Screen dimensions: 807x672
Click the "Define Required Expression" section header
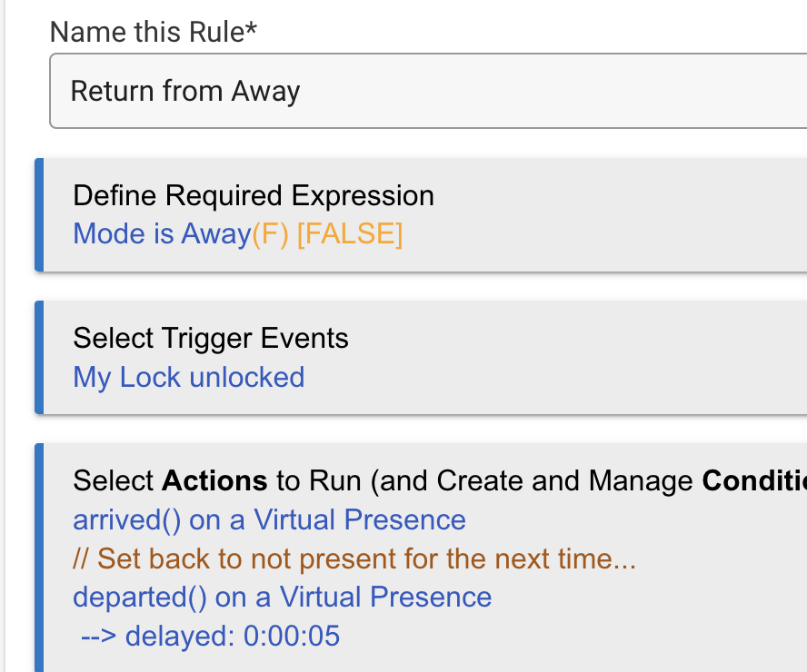[254, 195]
